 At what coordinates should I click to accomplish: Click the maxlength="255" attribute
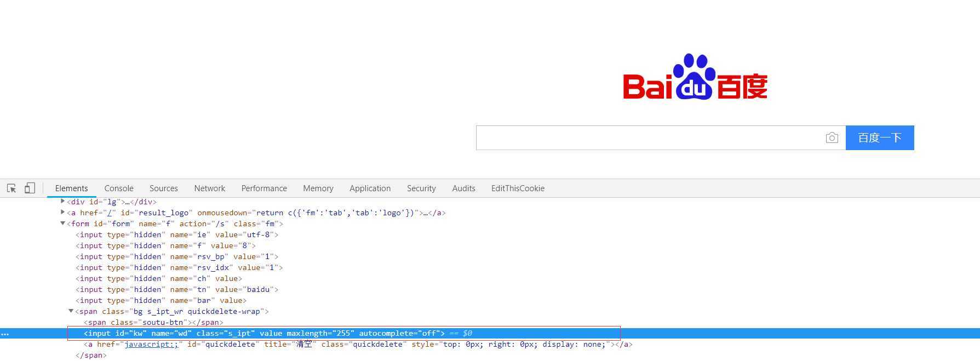[x=320, y=333]
